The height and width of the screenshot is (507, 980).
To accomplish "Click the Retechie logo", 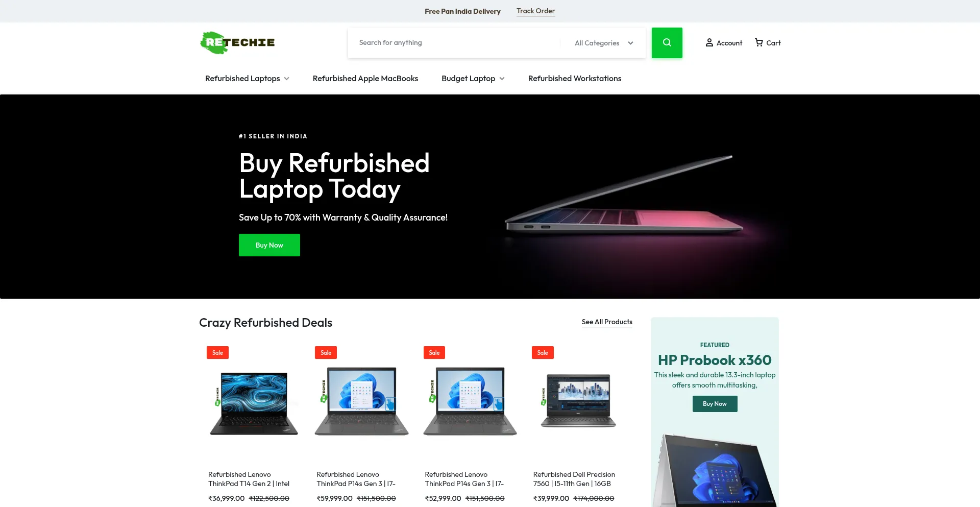I will (237, 42).
